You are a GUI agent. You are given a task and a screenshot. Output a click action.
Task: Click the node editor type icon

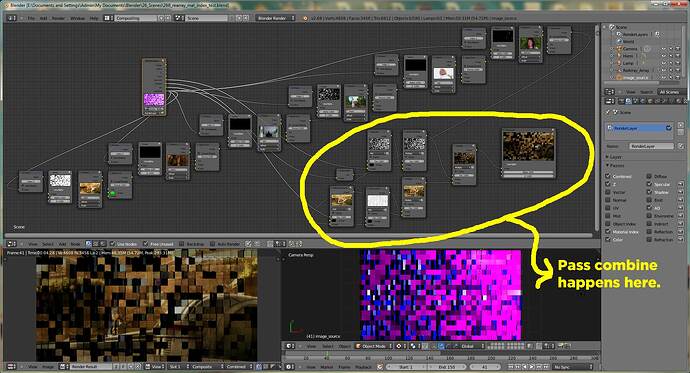(x=12, y=244)
